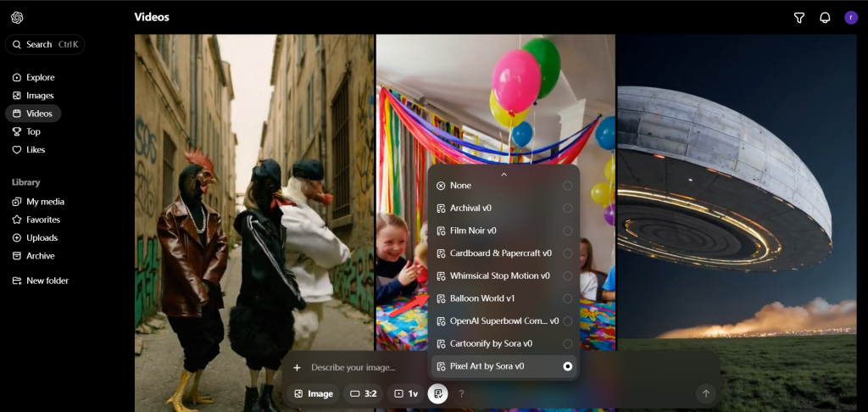Screen dimensions: 868x412
Task: Click the Explore compass icon
Action: coord(17,77)
